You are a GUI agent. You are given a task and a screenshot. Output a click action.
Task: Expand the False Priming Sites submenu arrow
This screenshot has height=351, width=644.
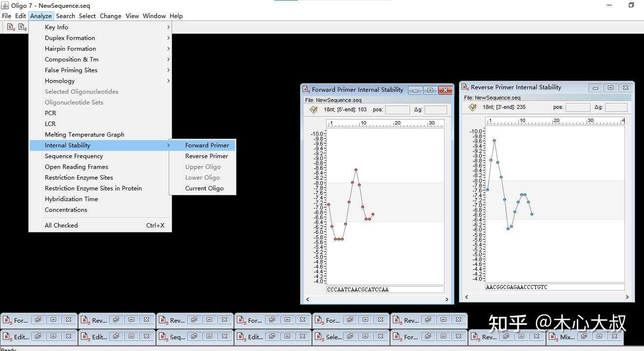[168, 70]
